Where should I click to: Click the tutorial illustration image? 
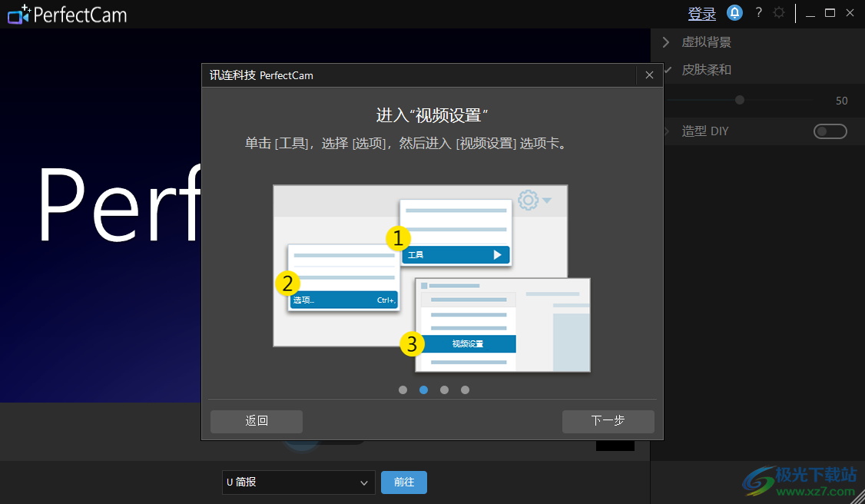tap(432, 278)
